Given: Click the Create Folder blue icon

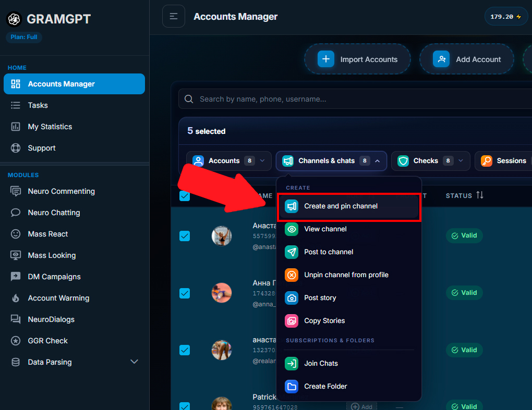Looking at the screenshot, I should (292, 386).
